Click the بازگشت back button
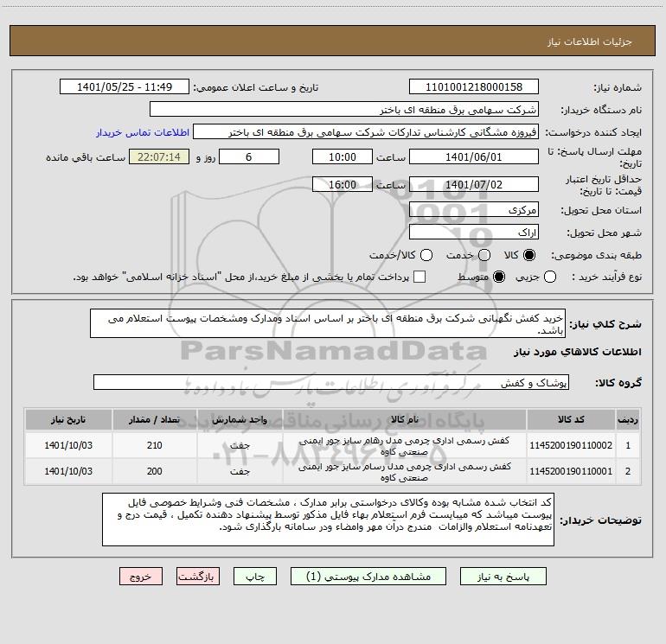Screen dimensions: 666x644 pyautogui.click(x=198, y=577)
